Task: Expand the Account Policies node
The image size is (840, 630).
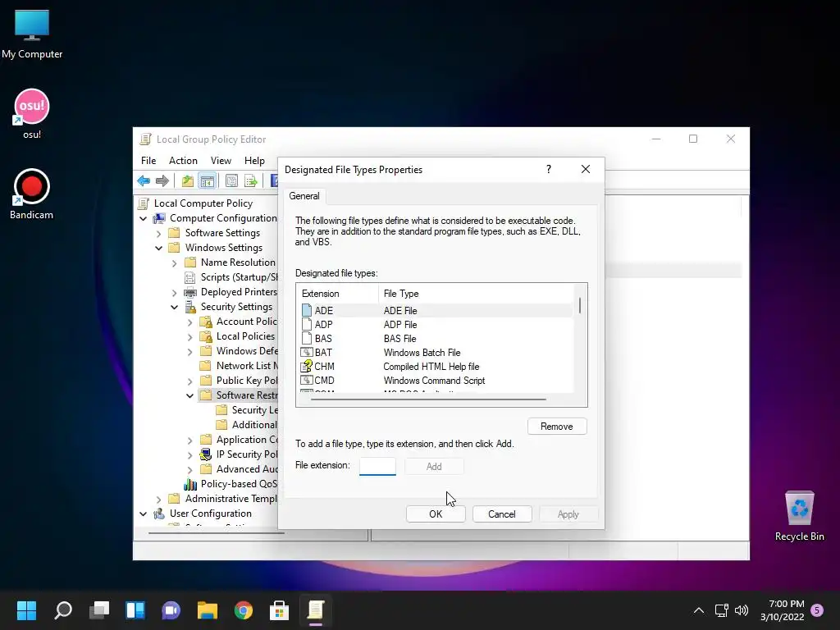Action: coord(189,322)
